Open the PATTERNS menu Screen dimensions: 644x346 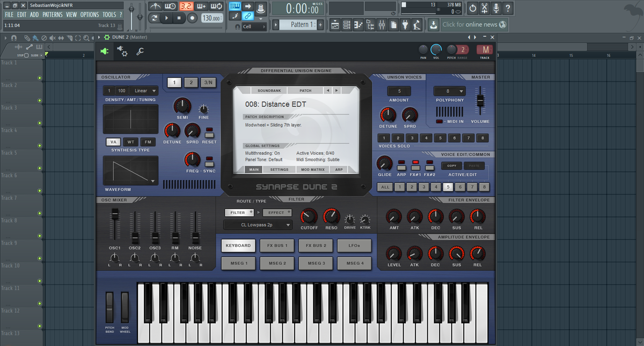[x=53, y=14]
